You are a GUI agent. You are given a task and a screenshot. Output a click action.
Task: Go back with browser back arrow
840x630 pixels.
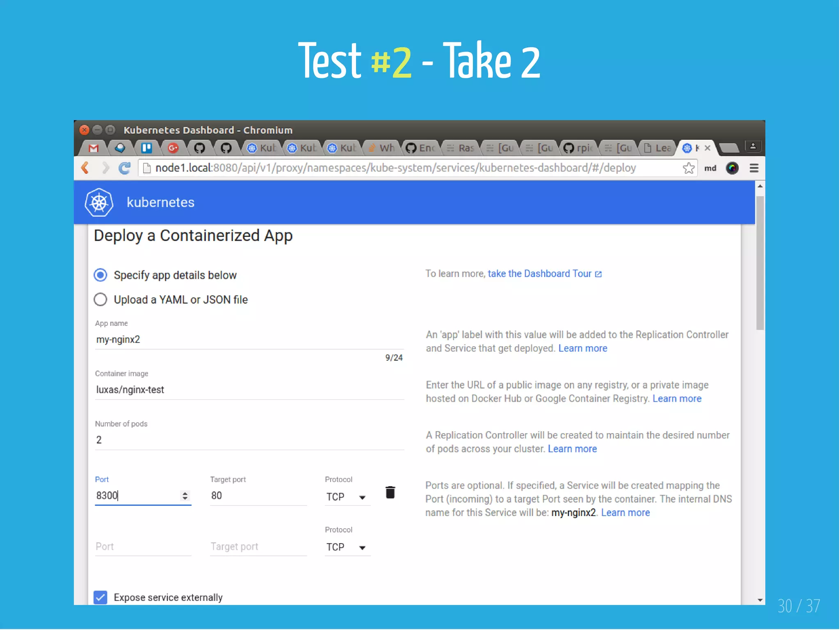85,168
